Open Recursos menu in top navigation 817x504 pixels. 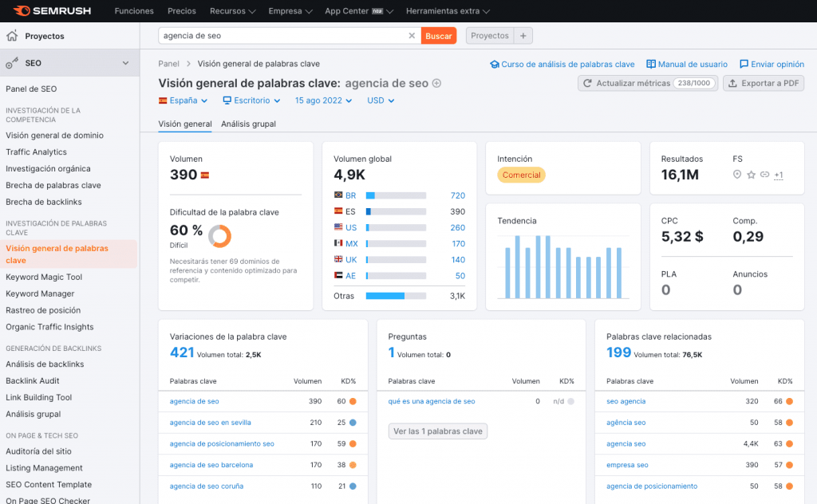pos(232,11)
